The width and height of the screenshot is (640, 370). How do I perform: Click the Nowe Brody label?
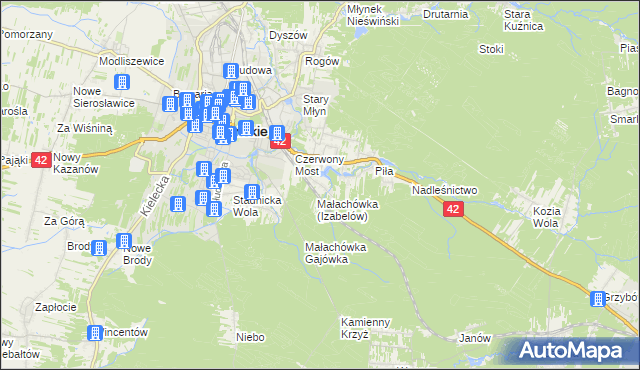click(x=137, y=254)
